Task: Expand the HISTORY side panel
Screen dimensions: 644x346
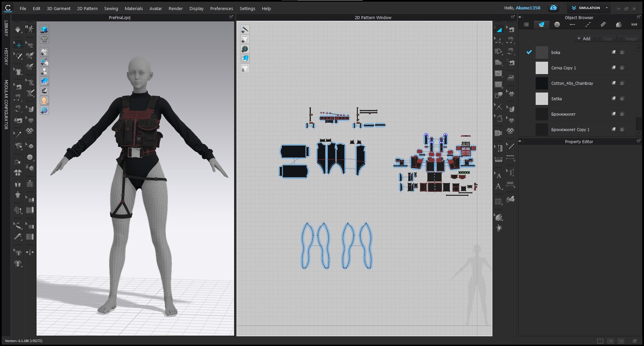Action: click(6, 56)
